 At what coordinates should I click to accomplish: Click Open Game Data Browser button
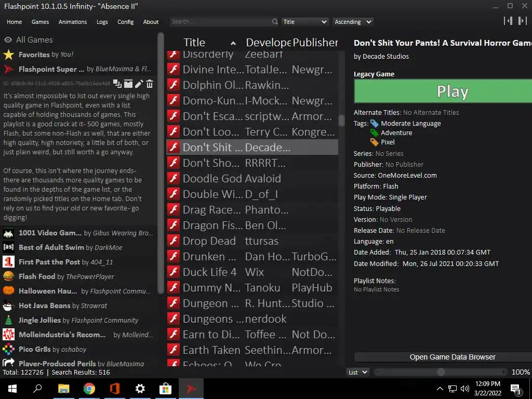tap(443, 357)
